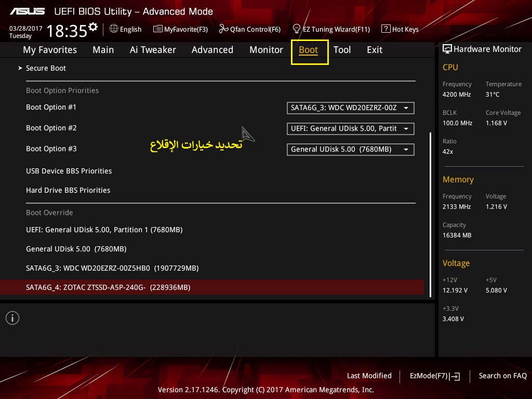The height and width of the screenshot is (399, 532).
Task: Click the +5V reading 5.080 V
Action: [x=496, y=290]
